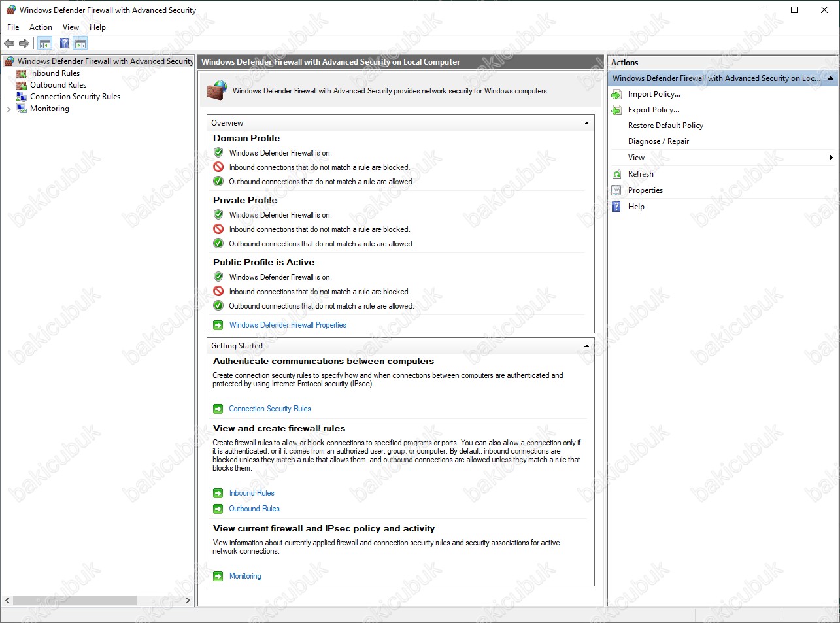
Task: Click right arrow of tree pane scrollbar
Action: (x=188, y=600)
